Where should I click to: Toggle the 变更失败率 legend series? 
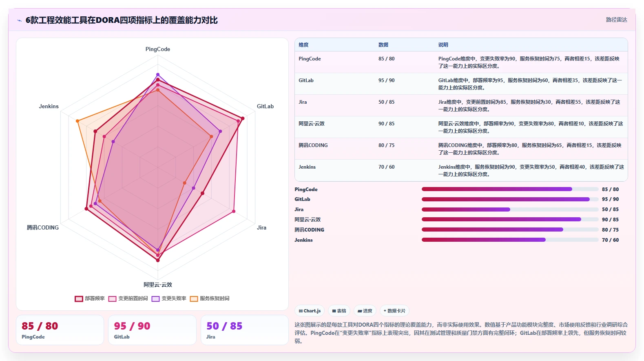[169, 299]
